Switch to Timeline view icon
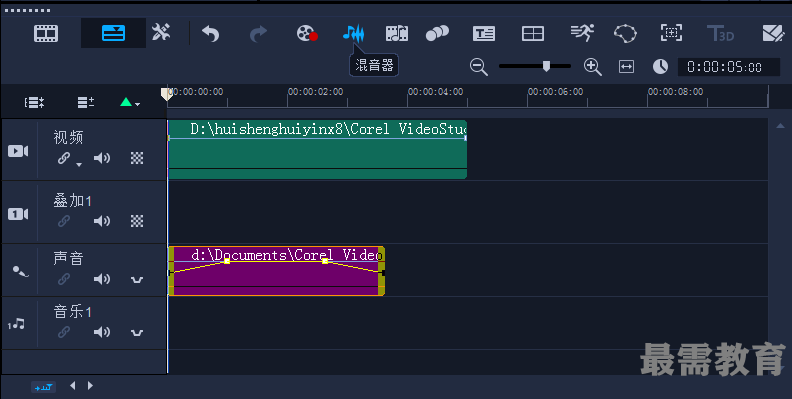Viewport: 792px width, 399px height. [113, 33]
